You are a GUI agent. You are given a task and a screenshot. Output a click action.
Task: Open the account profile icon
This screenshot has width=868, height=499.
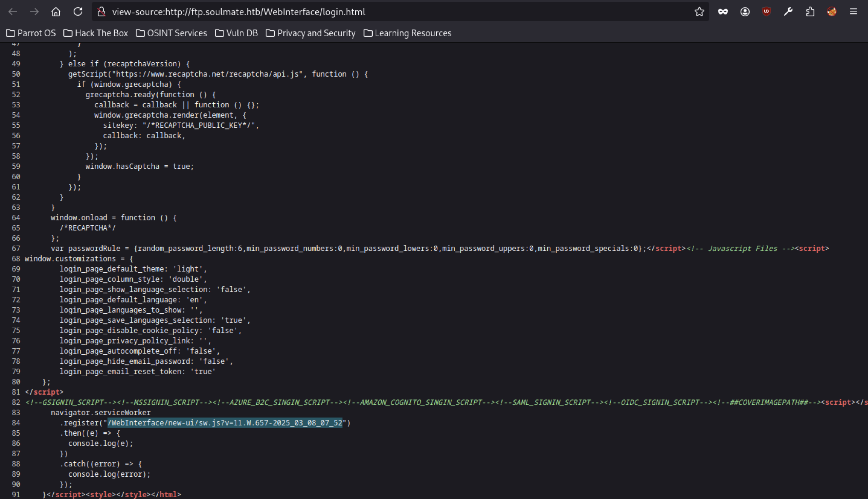click(745, 12)
